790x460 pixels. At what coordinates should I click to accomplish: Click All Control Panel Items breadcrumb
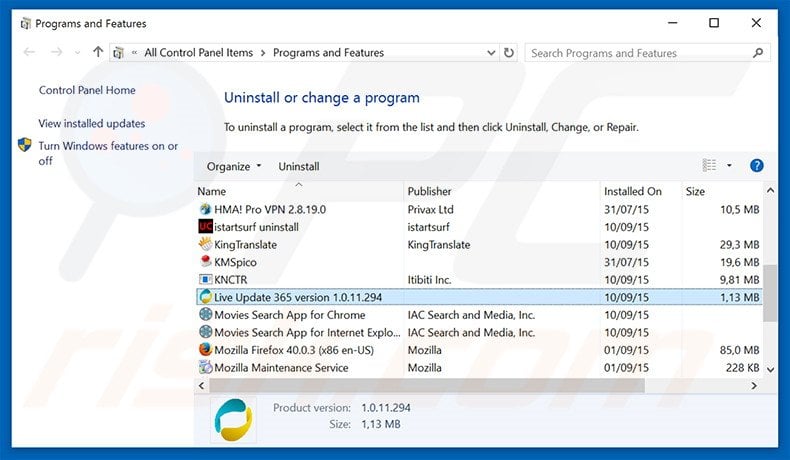pos(199,52)
